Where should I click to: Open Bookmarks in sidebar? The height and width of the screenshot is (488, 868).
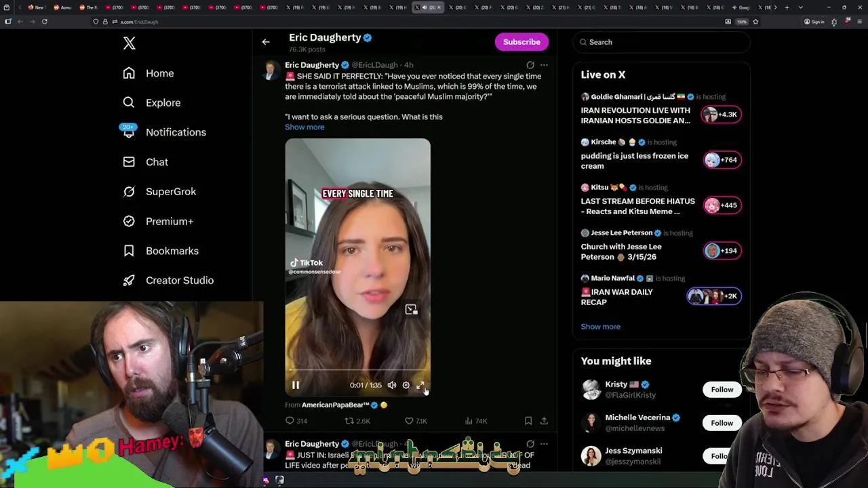coord(161,251)
